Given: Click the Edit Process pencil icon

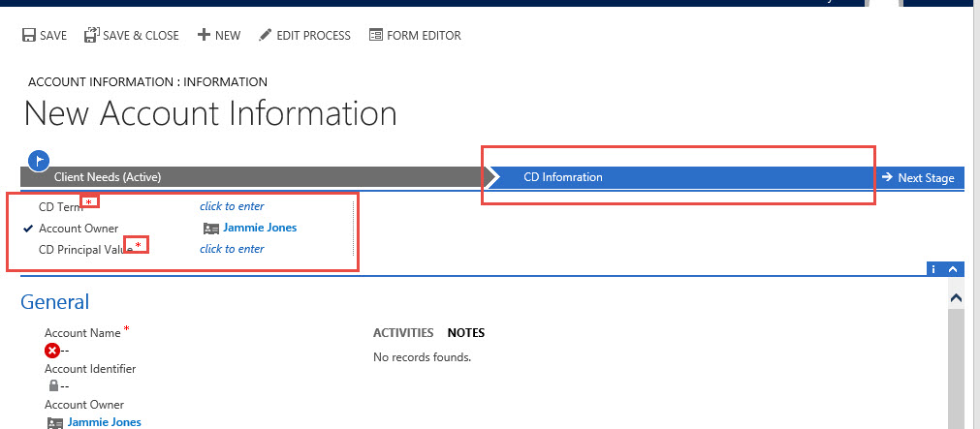Looking at the screenshot, I should [265, 36].
